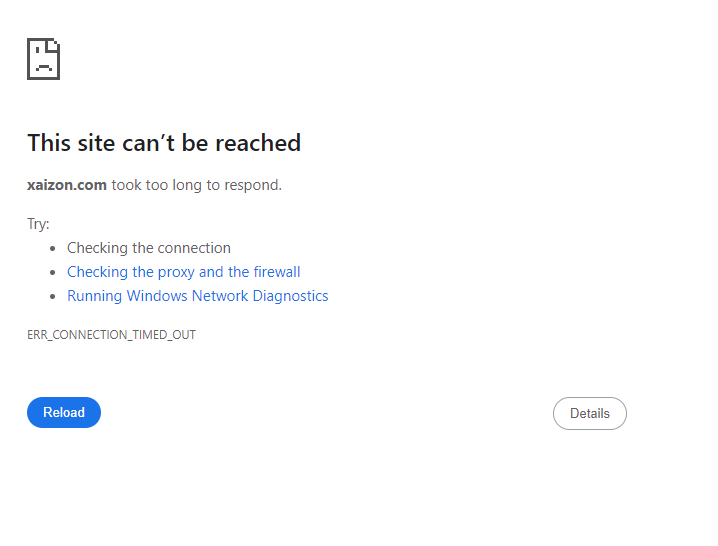Open the Details button
718x546 pixels.
pos(590,413)
